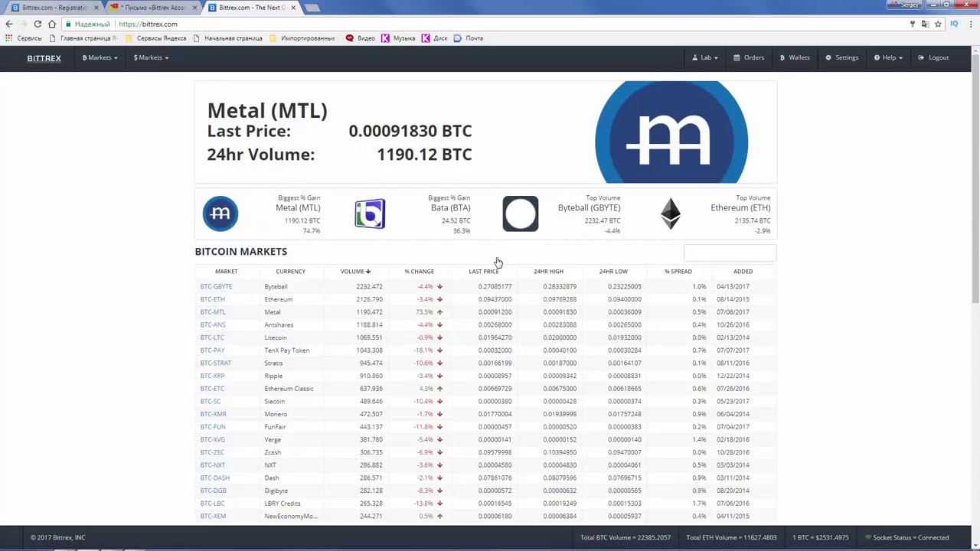Open the BTC-MTL market
Viewport: 980px width, 551px height.
[x=213, y=312]
